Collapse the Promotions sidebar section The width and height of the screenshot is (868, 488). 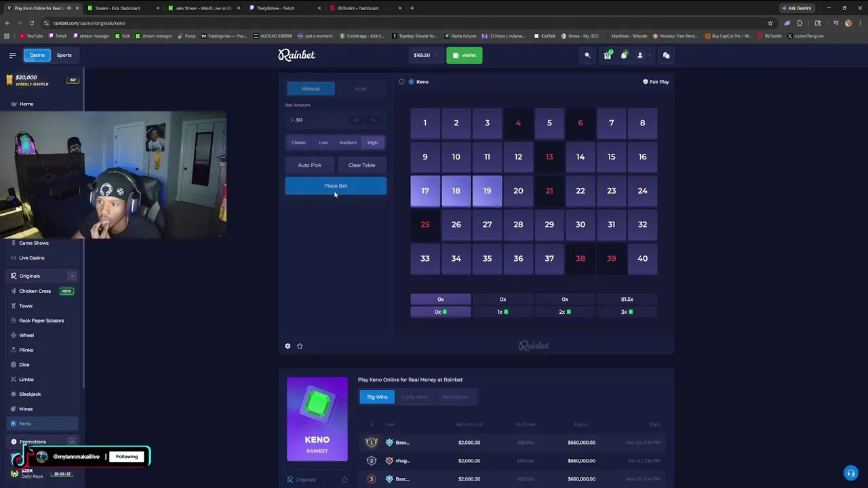pos(72,442)
